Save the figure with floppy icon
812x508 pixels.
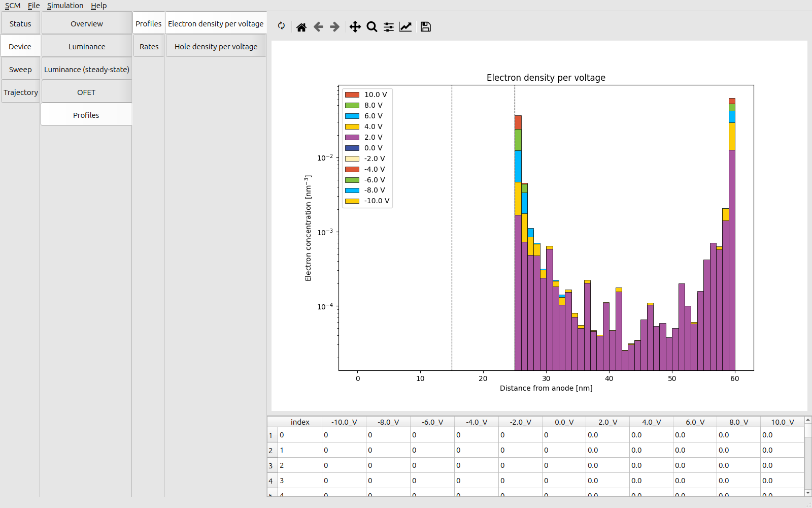[426, 27]
